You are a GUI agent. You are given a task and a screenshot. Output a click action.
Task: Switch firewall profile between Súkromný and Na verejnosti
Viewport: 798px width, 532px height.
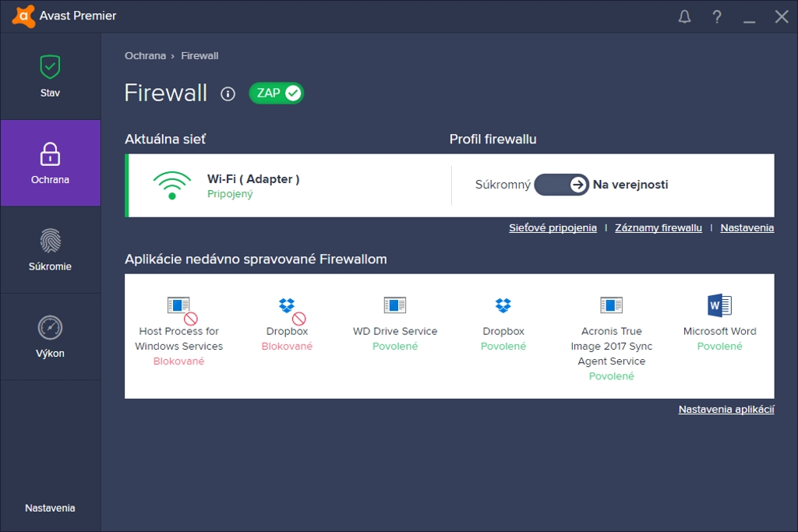coord(561,185)
